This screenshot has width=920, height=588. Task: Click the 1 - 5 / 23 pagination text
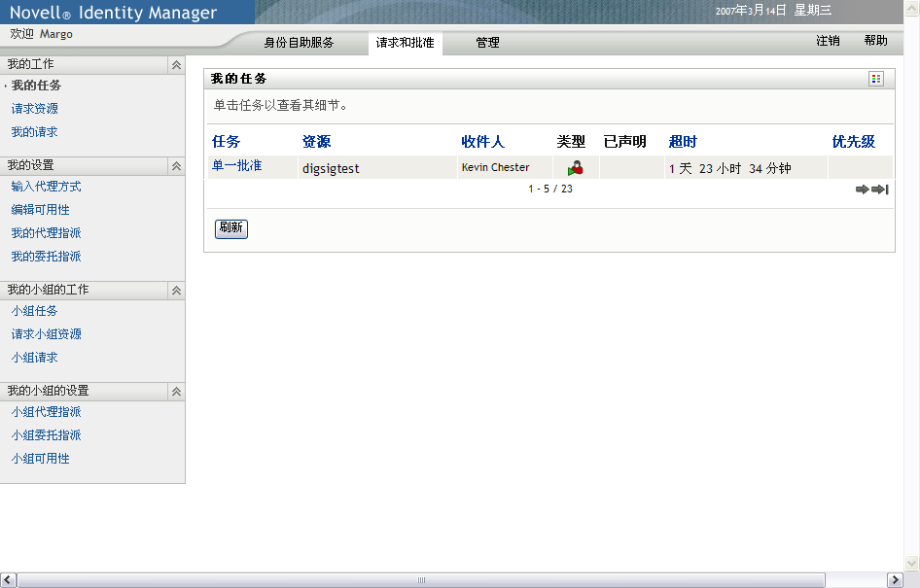click(550, 189)
